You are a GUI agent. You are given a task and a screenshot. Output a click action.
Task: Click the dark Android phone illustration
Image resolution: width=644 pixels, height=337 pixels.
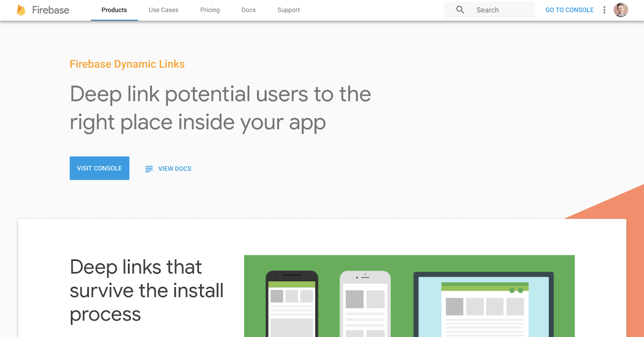click(x=292, y=305)
